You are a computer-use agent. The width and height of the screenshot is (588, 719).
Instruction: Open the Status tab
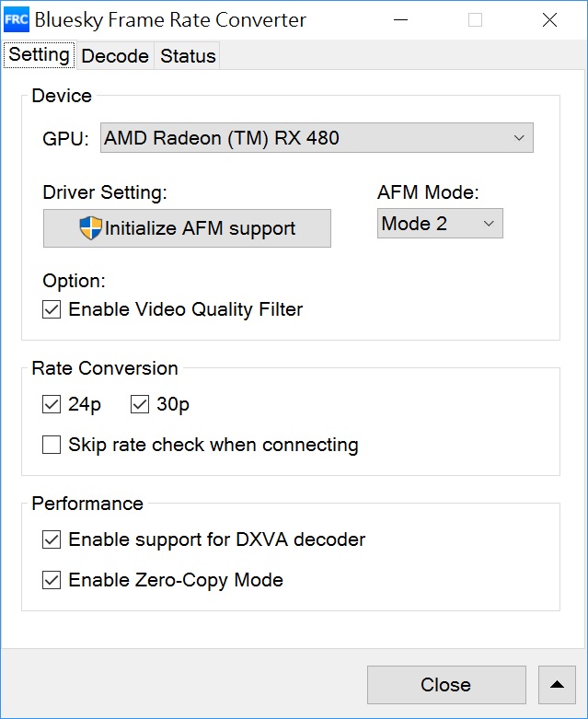coord(188,56)
